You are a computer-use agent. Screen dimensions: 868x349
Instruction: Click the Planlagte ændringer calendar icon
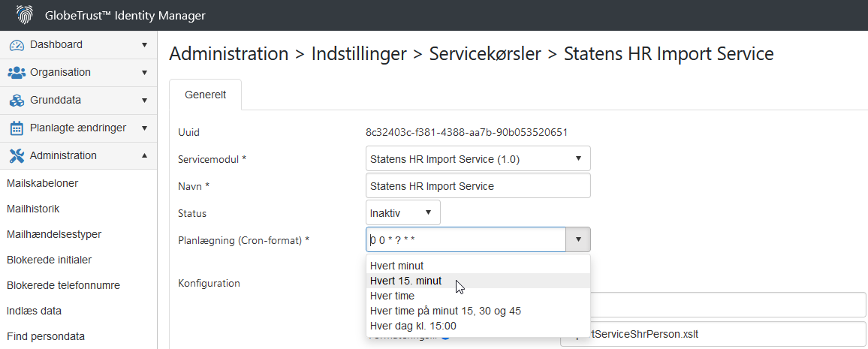17,128
